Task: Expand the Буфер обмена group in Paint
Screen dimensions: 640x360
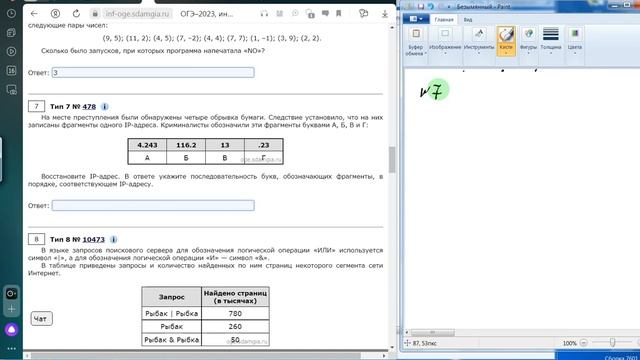Action: [415, 41]
